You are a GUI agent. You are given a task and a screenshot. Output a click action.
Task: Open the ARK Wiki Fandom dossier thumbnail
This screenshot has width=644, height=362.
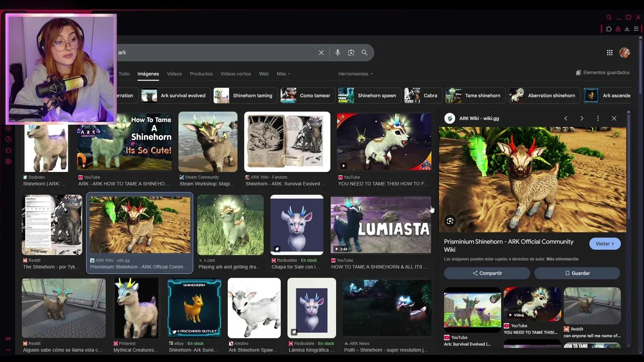coord(287,142)
